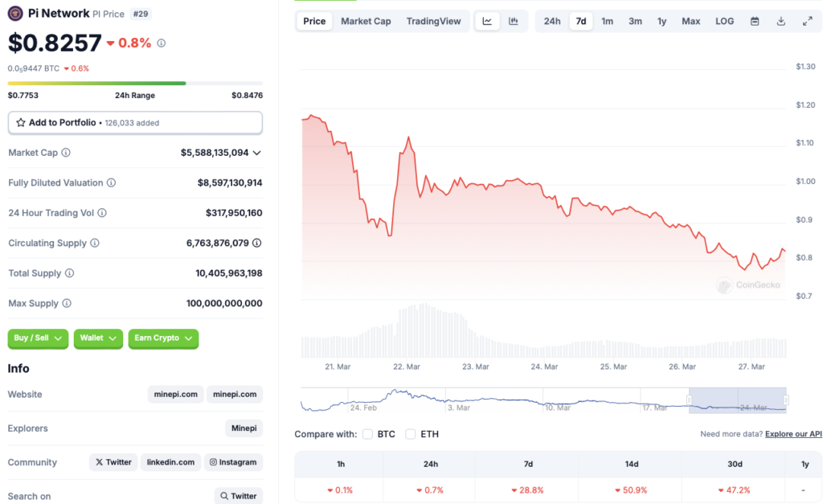Select the line chart icon
Screen dimensions: 823x504
[487, 21]
